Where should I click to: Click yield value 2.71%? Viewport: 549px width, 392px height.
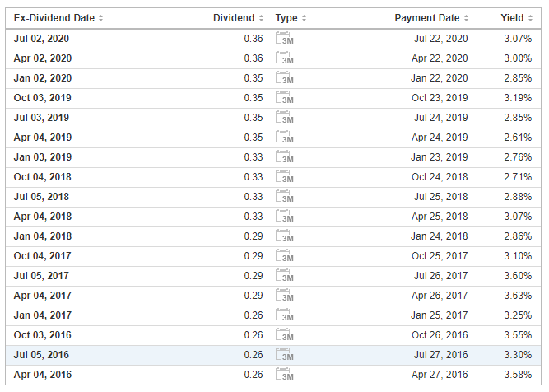pyautogui.click(x=518, y=177)
